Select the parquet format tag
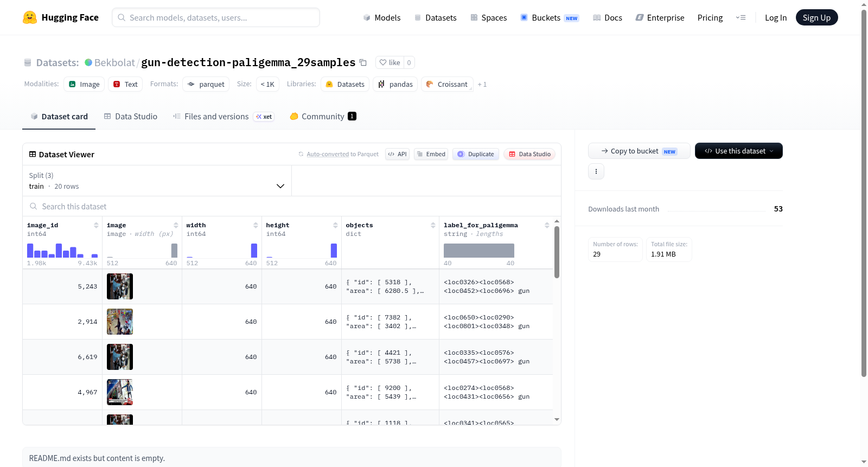Viewport: 868px width, 467px height. coord(206,84)
